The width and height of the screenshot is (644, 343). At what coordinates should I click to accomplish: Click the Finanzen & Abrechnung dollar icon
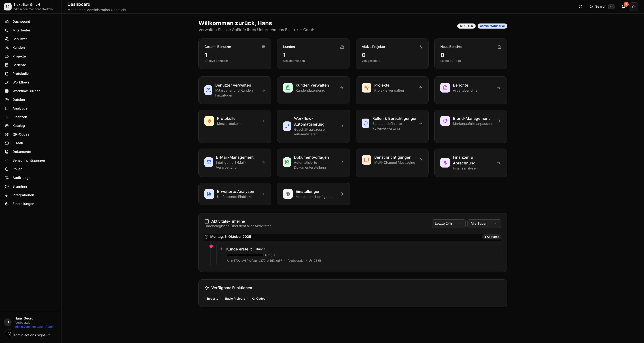click(x=445, y=163)
